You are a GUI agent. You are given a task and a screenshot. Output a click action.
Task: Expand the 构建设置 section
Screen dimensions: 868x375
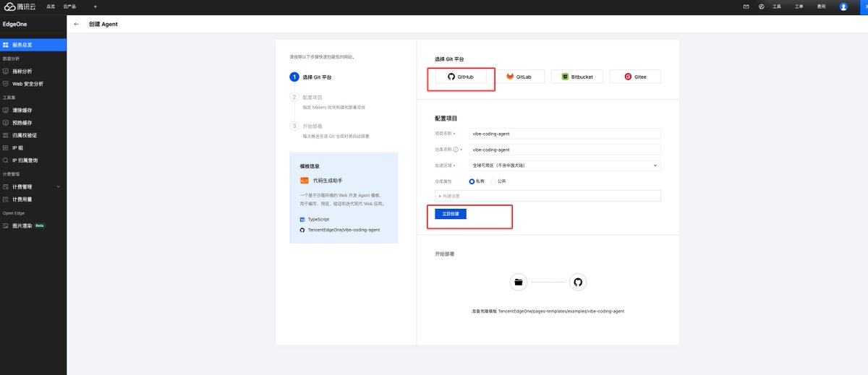pos(548,196)
